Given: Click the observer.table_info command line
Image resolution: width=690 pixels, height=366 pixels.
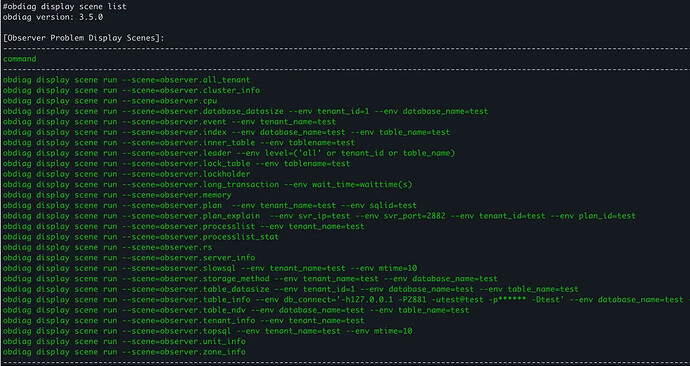Looking at the screenshot, I should coord(346,300).
